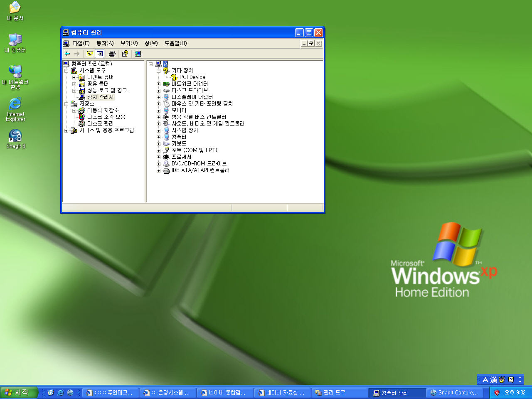This screenshot has width=532, height=399.
Task: Select the PCI Device entry
Action: click(x=192, y=77)
